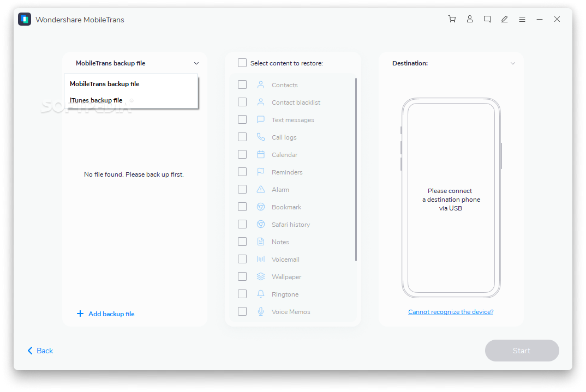The height and width of the screenshot is (392, 586).
Task: Click the Call logs phone icon
Action: [261, 137]
